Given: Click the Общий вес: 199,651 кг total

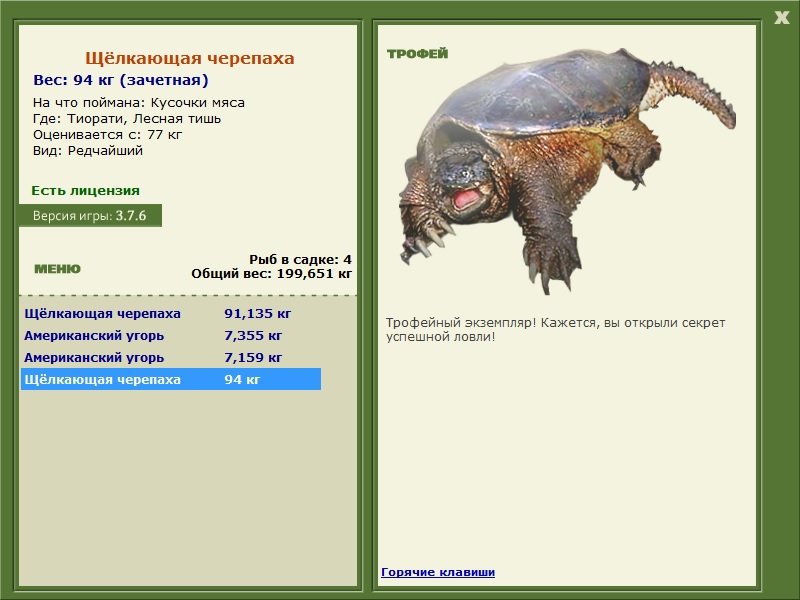Looking at the screenshot, I should point(271,272).
